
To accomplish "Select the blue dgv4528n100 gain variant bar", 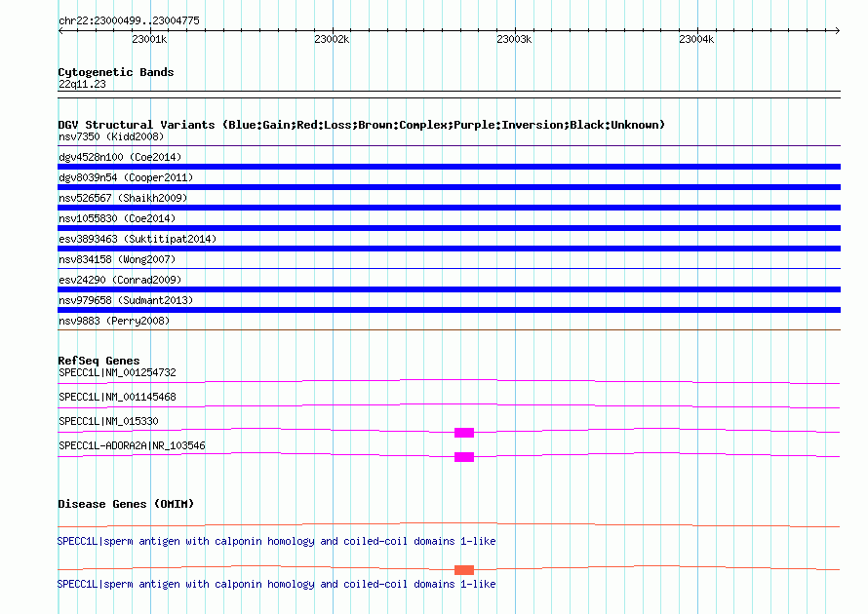I will 449,167.
